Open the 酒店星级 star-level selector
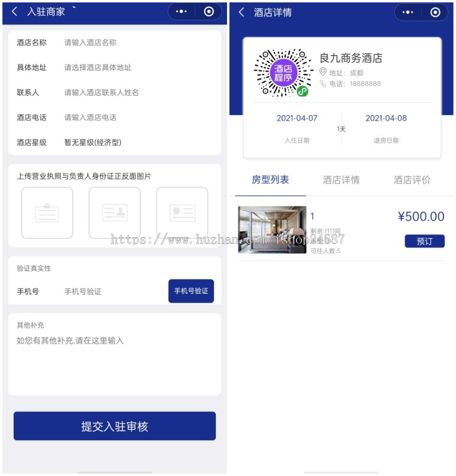456x476 pixels. click(x=115, y=142)
